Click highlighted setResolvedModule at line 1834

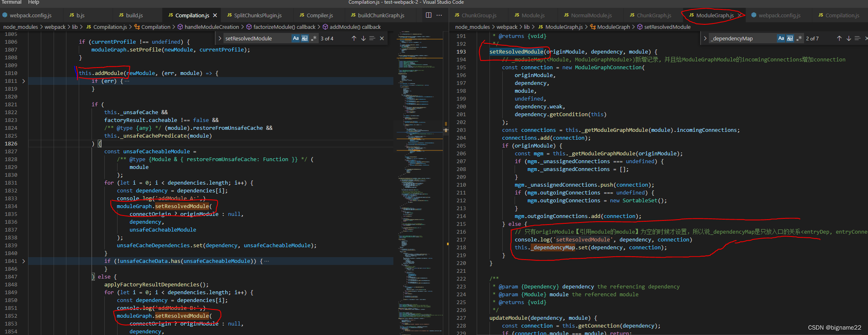tap(182, 206)
